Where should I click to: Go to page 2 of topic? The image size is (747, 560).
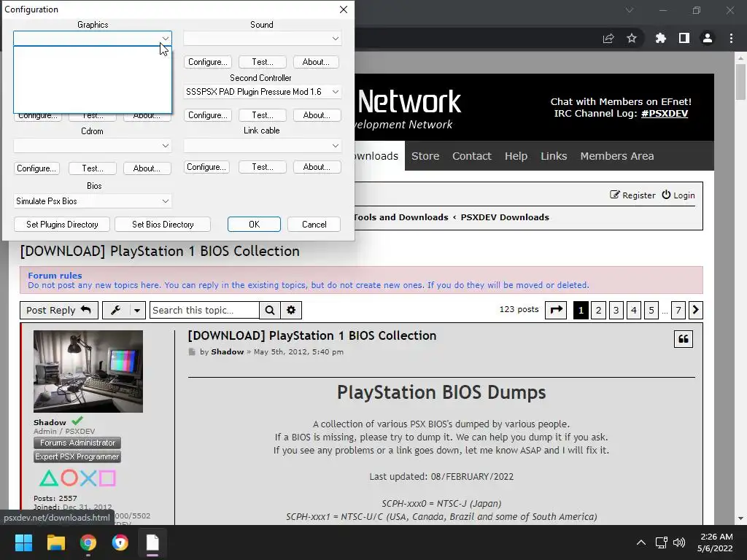pos(598,311)
